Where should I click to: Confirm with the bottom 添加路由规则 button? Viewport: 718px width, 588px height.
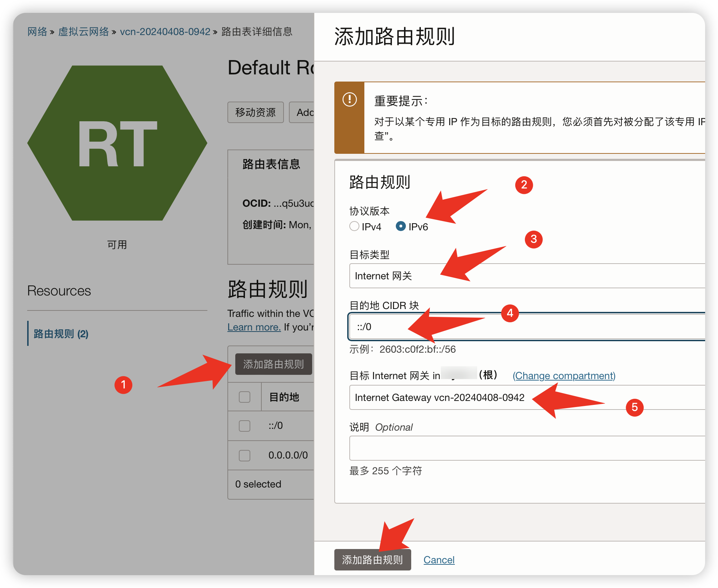click(373, 559)
